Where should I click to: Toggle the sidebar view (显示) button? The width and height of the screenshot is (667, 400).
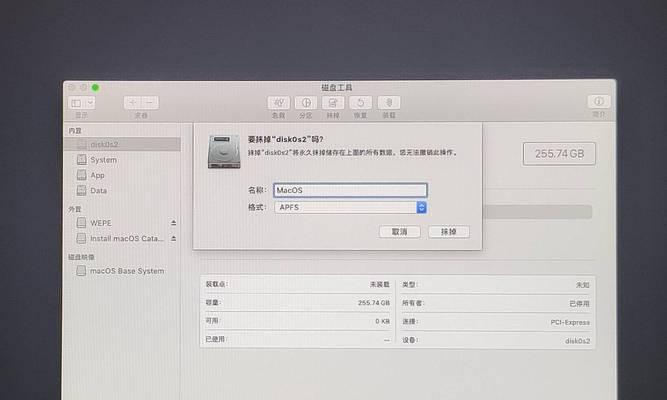(x=77, y=103)
